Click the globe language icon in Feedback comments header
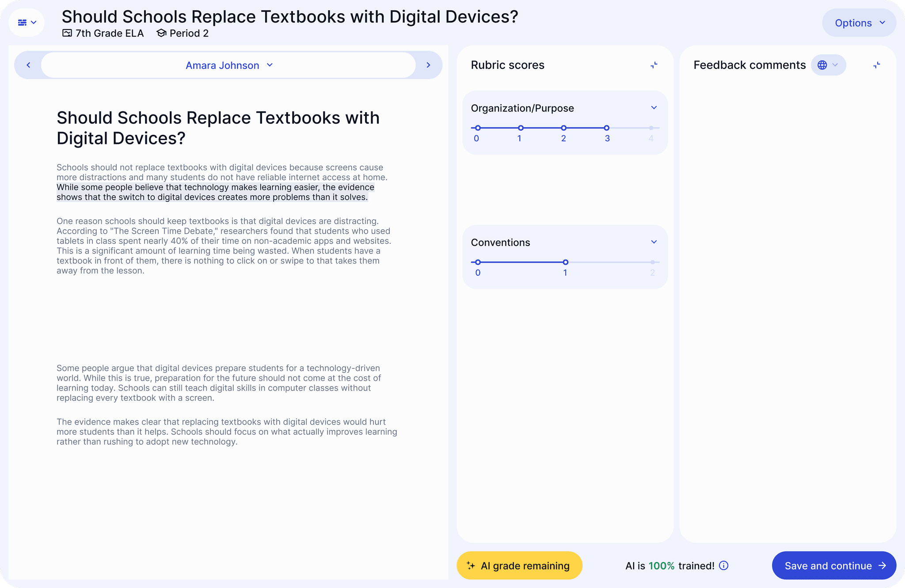Image resolution: width=905 pixels, height=588 pixels. tap(822, 65)
